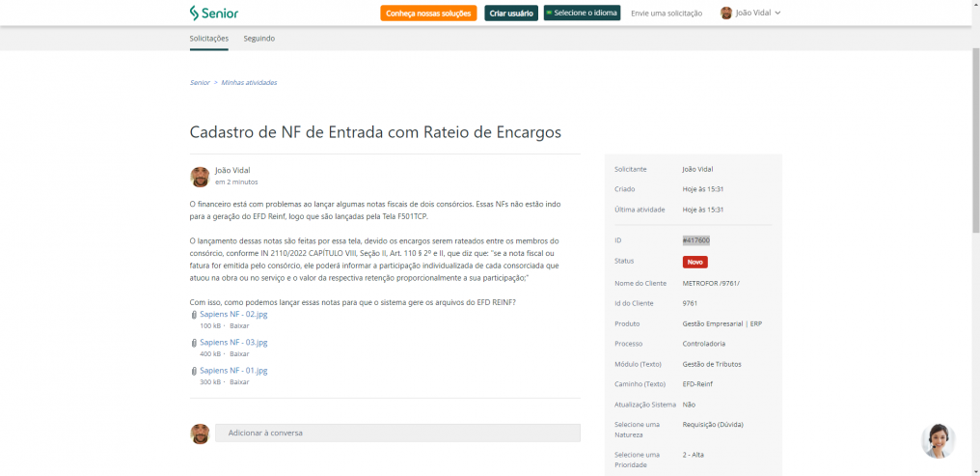Click the ticket title Cadastro de NF de Entrada
The height and width of the screenshot is (476, 980).
(375, 132)
